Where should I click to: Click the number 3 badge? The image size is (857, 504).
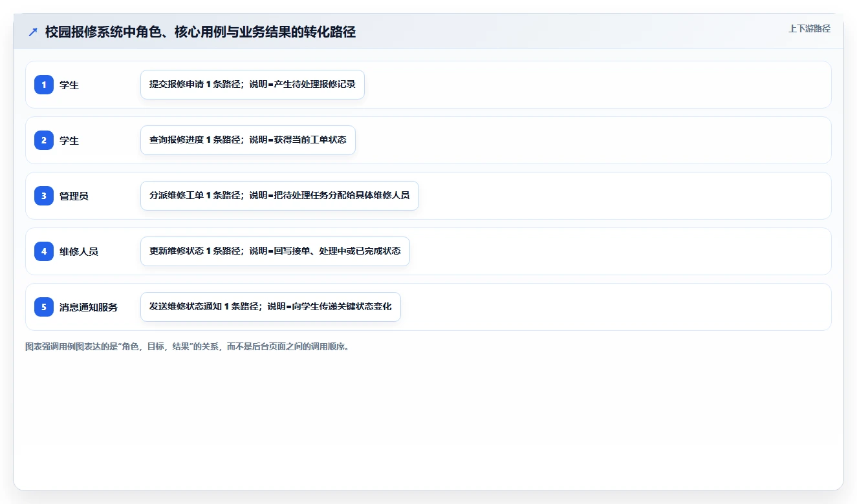(44, 196)
